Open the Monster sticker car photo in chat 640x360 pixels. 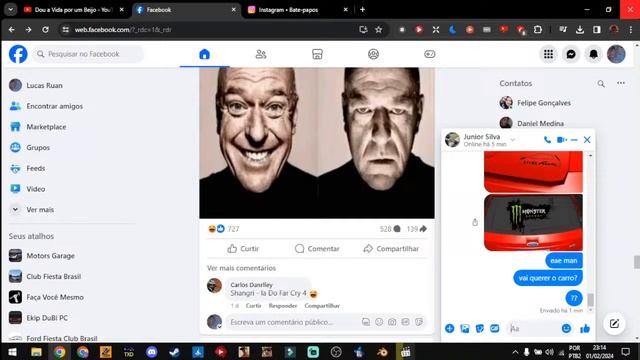point(533,222)
